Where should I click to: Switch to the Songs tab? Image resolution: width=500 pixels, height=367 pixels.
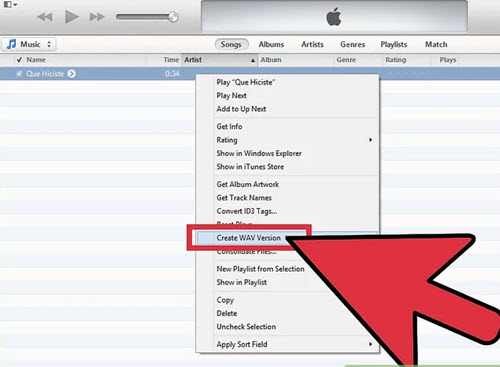click(x=231, y=44)
